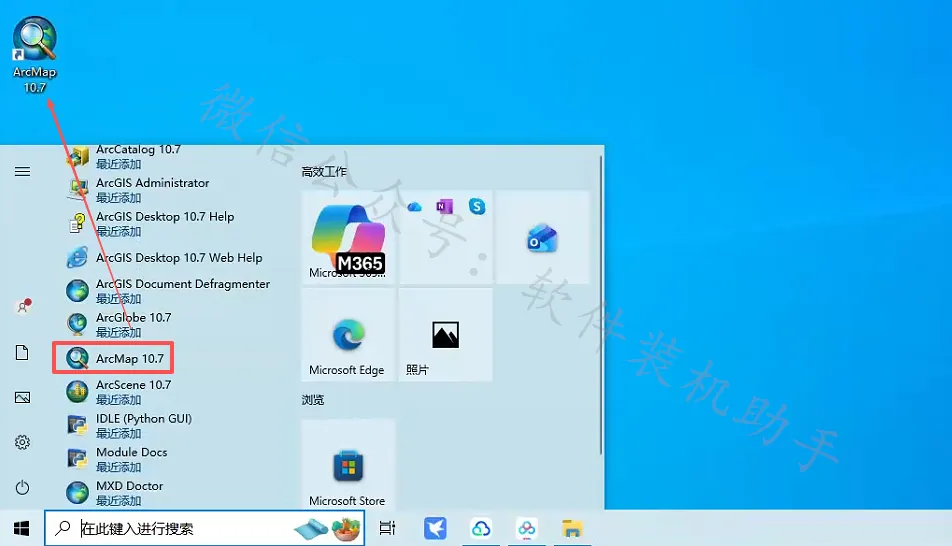Open the Microsoft 365 tile
The width and height of the screenshot is (952, 546).
click(x=348, y=237)
